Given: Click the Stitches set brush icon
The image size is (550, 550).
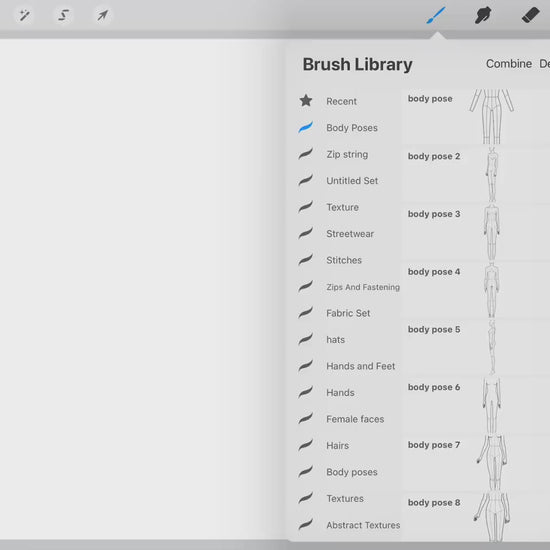Looking at the screenshot, I should (306, 260).
